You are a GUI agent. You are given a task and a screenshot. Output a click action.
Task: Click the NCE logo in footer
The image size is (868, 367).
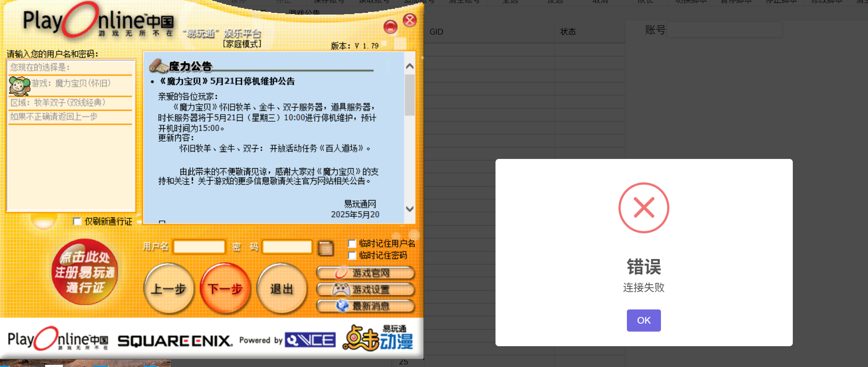pos(310,340)
